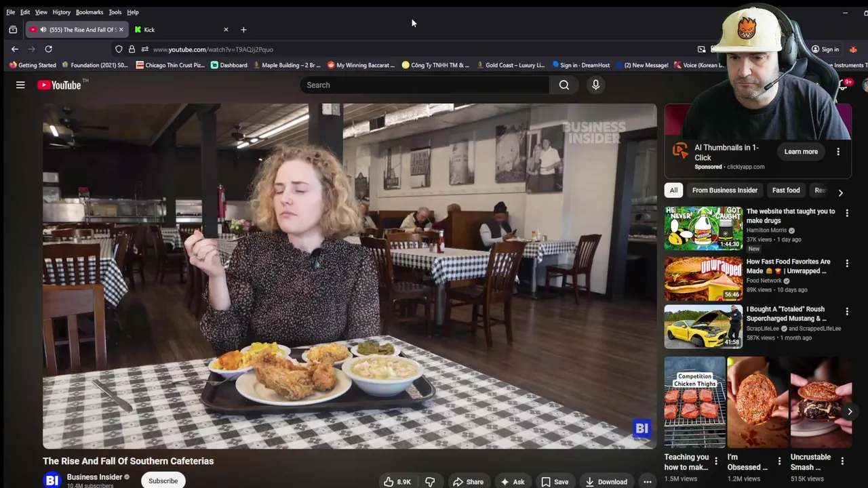
Task: Open 'How Fast Food Favorites' burger thumbnail
Action: point(703,279)
